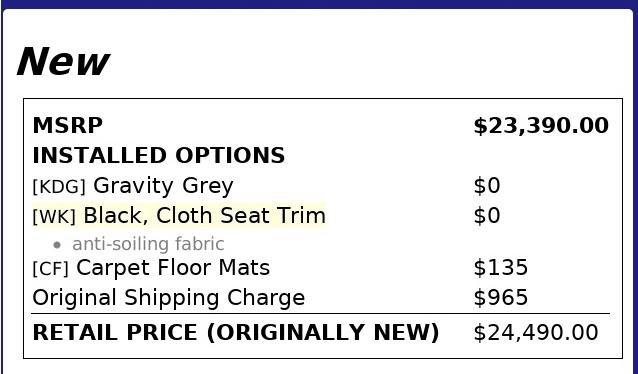Image resolution: width=638 pixels, height=374 pixels.
Task: Click the $0 price for Cloth Seat Trim
Action: click(x=487, y=215)
